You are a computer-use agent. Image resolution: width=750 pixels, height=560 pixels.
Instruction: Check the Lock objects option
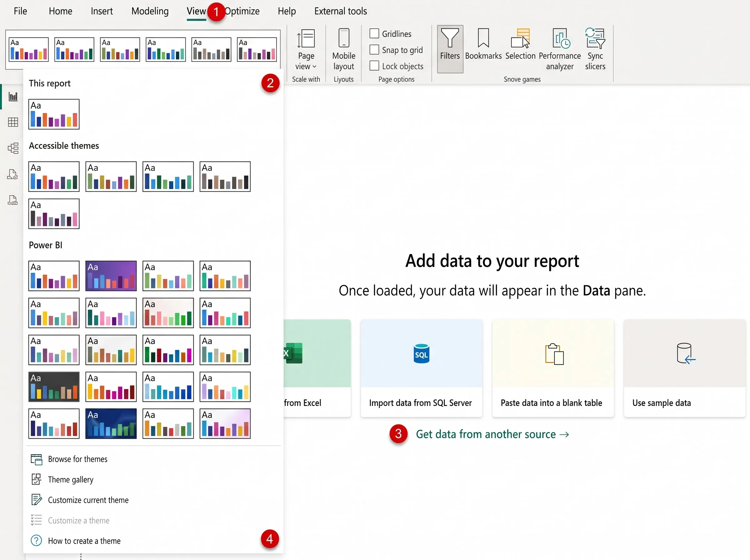coord(374,66)
